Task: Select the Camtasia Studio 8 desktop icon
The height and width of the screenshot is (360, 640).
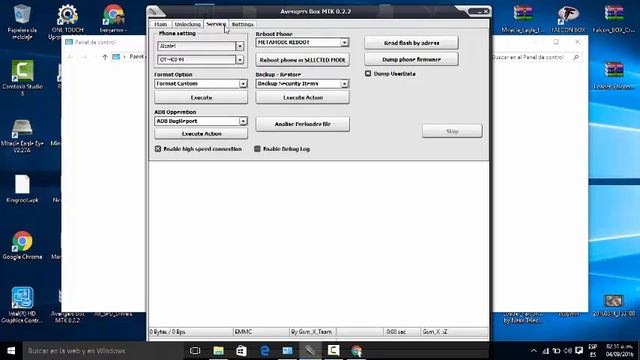Action: click(22, 78)
